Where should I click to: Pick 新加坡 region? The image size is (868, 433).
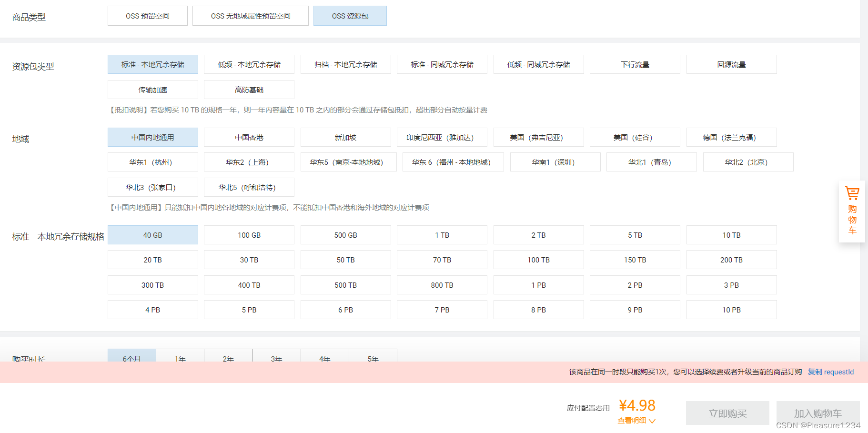tap(346, 137)
